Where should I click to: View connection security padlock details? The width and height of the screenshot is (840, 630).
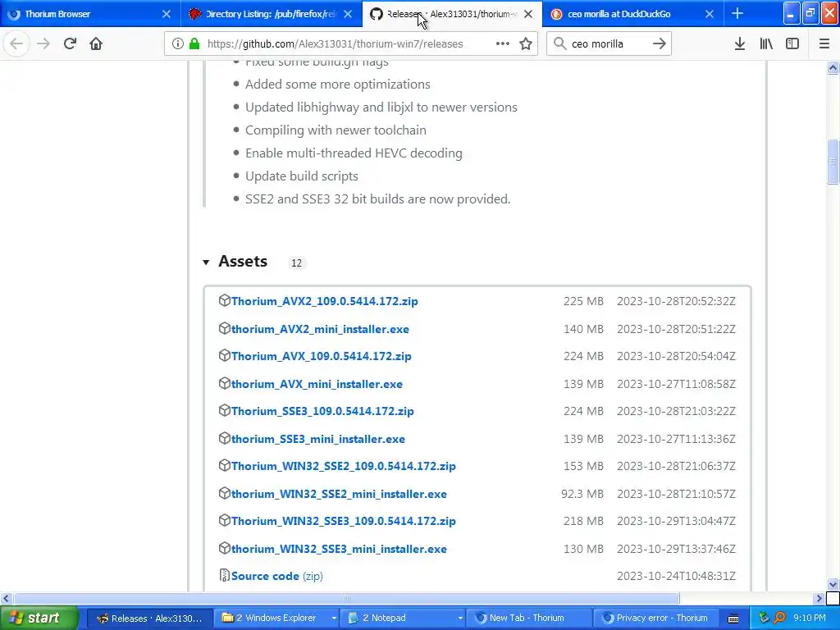194,43
